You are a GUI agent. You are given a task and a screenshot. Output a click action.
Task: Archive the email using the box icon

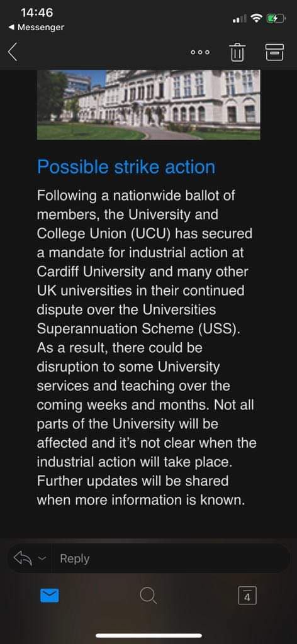click(274, 52)
